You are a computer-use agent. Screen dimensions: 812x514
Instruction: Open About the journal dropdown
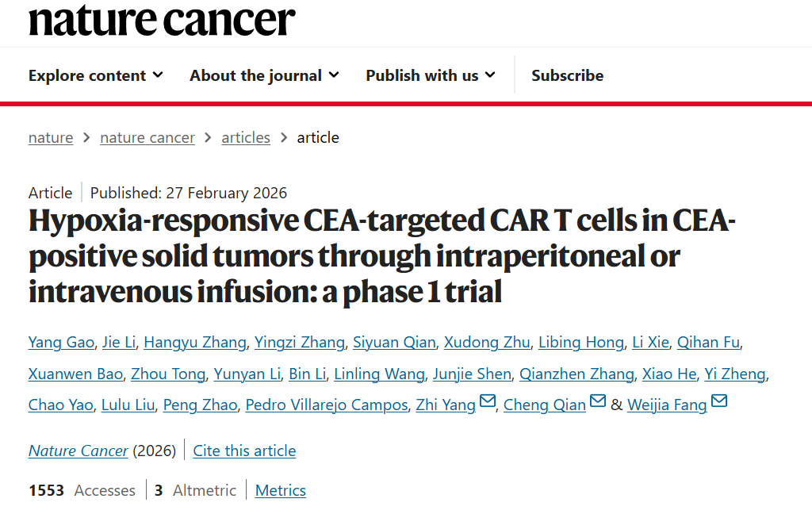point(264,75)
